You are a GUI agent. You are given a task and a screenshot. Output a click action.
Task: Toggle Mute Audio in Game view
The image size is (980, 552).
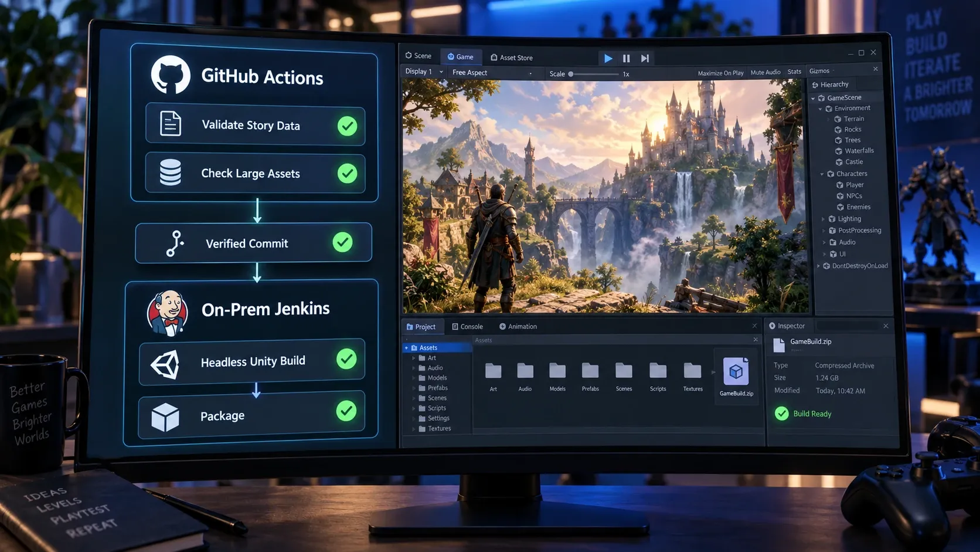(765, 73)
